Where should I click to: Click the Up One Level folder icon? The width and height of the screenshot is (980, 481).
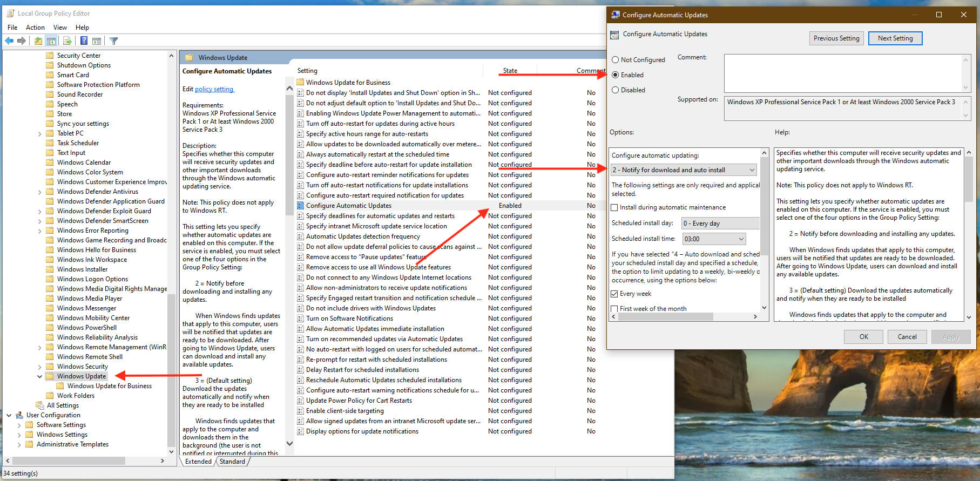(38, 40)
